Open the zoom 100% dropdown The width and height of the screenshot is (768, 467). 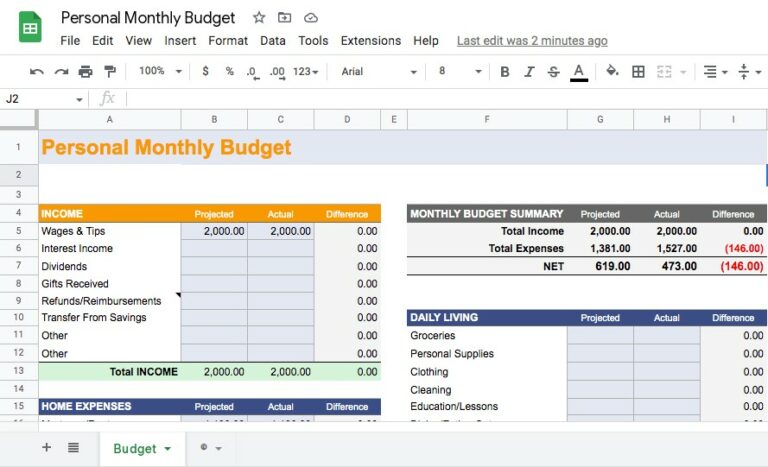[160, 72]
